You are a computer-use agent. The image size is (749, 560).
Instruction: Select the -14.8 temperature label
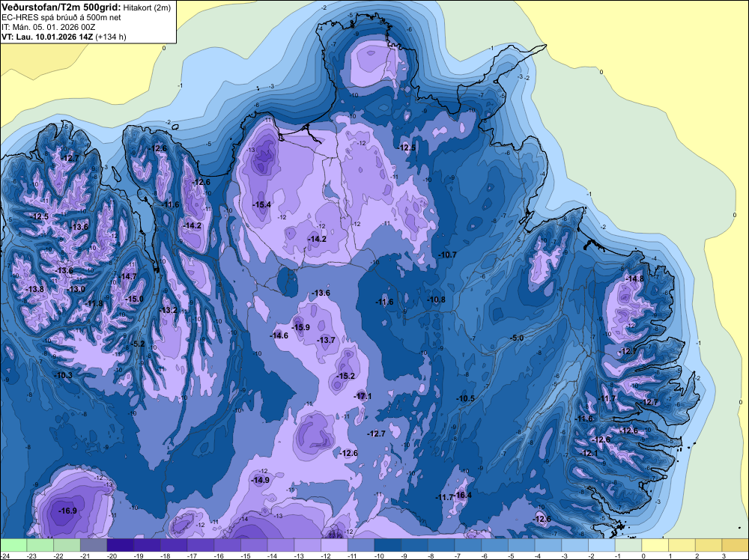(x=635, y=279)
